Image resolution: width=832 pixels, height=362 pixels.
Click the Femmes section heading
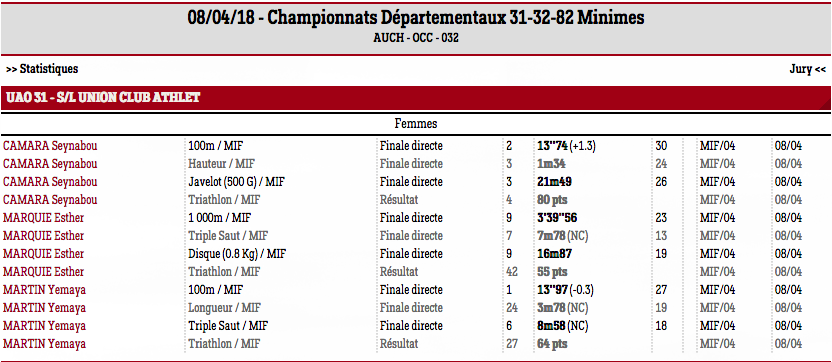[x=416, y=124]
